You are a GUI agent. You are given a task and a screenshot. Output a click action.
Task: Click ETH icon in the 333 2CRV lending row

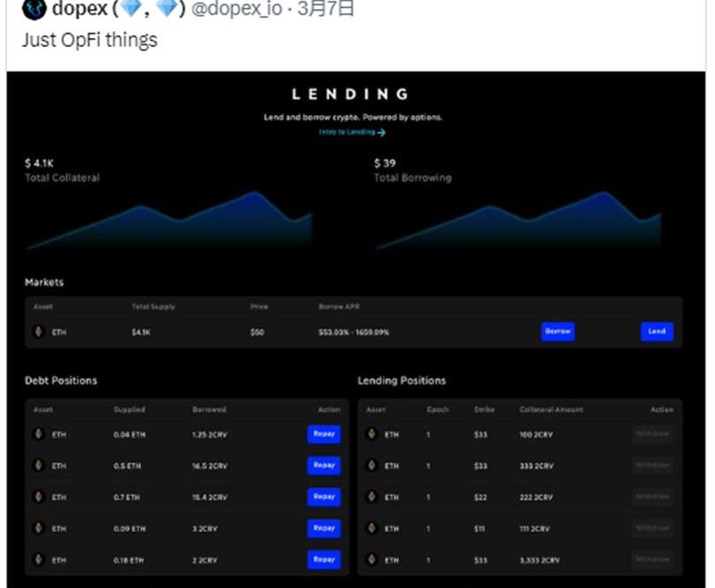click(372, 465)
